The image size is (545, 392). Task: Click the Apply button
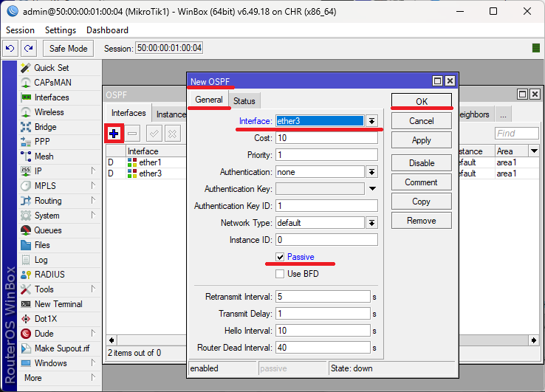pyautogui.click(x=421, y=140)
